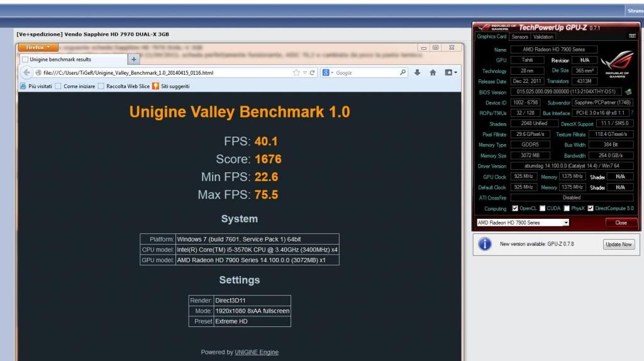Click the GPU model Radeon cell
This screenshot has width=644, height=361.
tap(257, 260)
